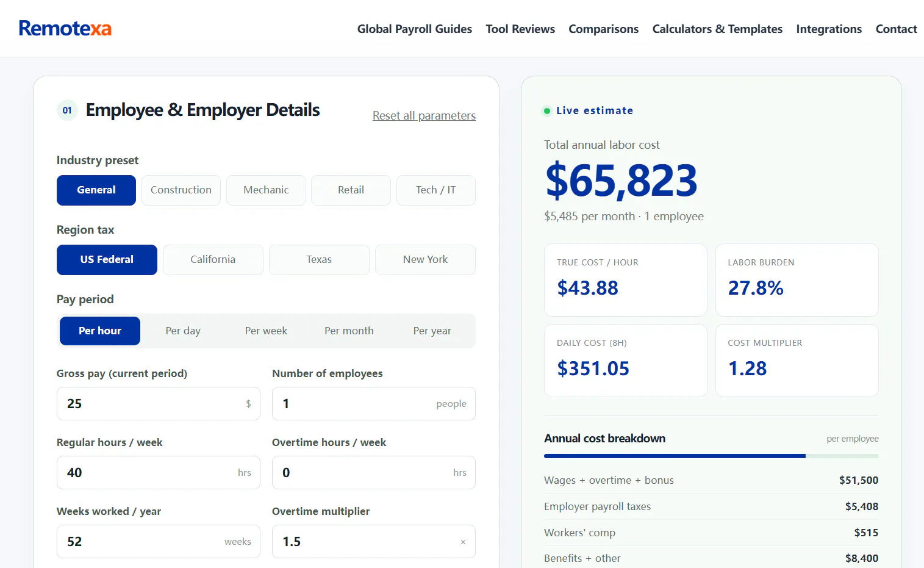The image size is (924, 568).
Task: Click the green Live estimate dot
Action: coord(547,111)
